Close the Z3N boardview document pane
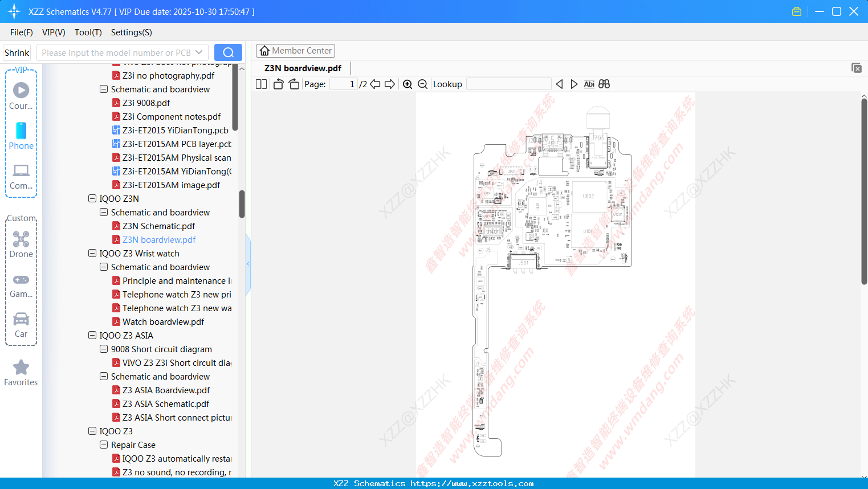 click(857, 68)
